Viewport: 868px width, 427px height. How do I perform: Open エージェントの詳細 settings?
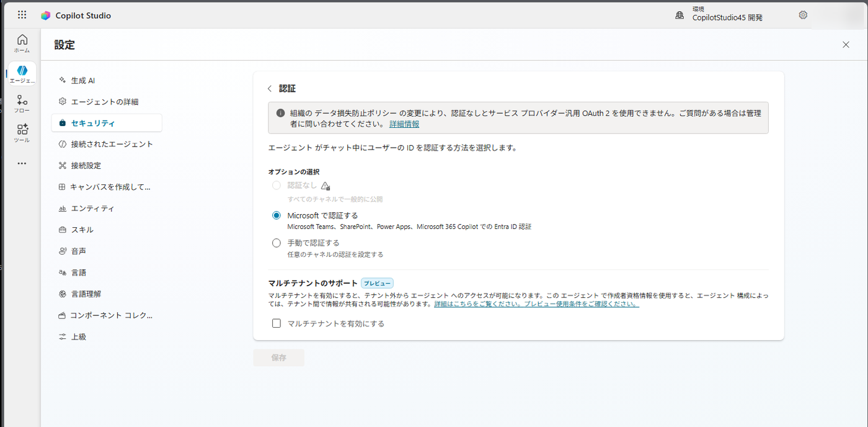click(x=107, y=102)
